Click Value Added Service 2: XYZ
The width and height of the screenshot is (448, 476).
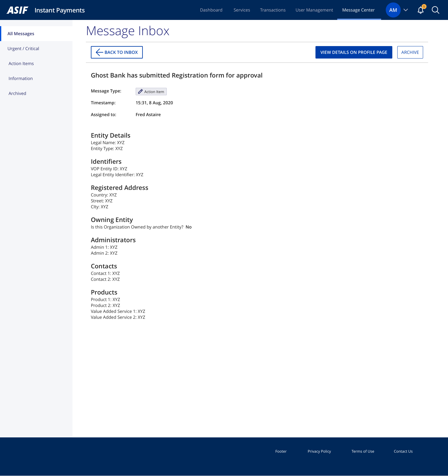click(x=118, y=317)
